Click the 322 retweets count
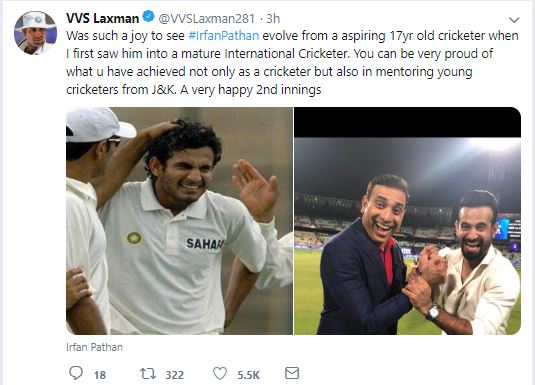The height and width of the screenshot is (385, 535). [175, 375]
